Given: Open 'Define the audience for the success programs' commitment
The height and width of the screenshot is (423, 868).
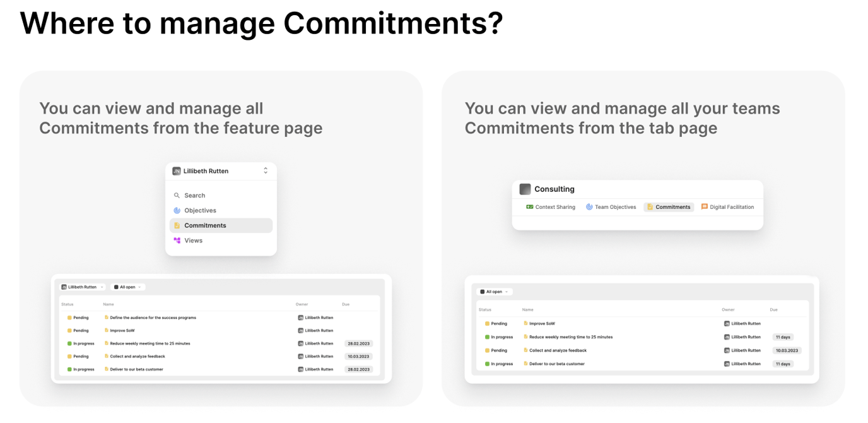Looking at the screenshot, I should pyautogui.click(x=153, y=318).
